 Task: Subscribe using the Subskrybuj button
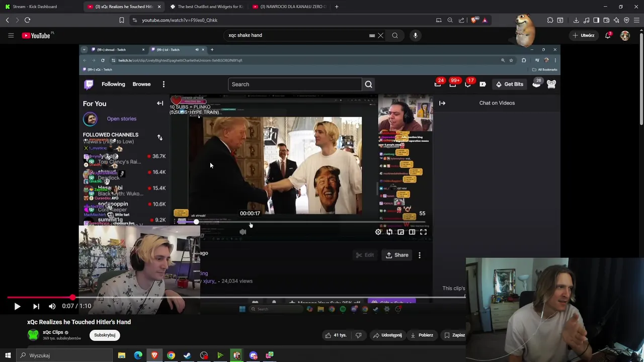coord(105,335)
